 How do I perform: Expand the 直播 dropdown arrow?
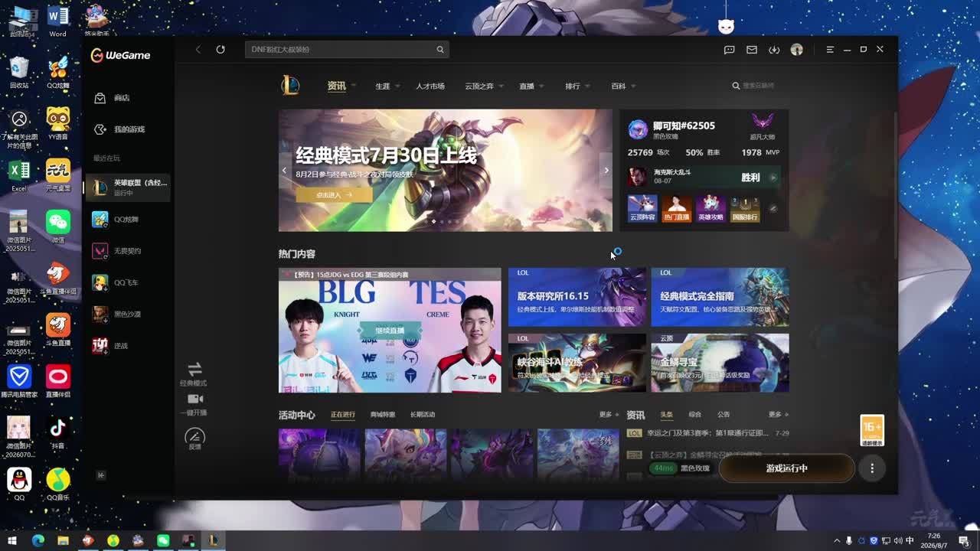(541, 86)
